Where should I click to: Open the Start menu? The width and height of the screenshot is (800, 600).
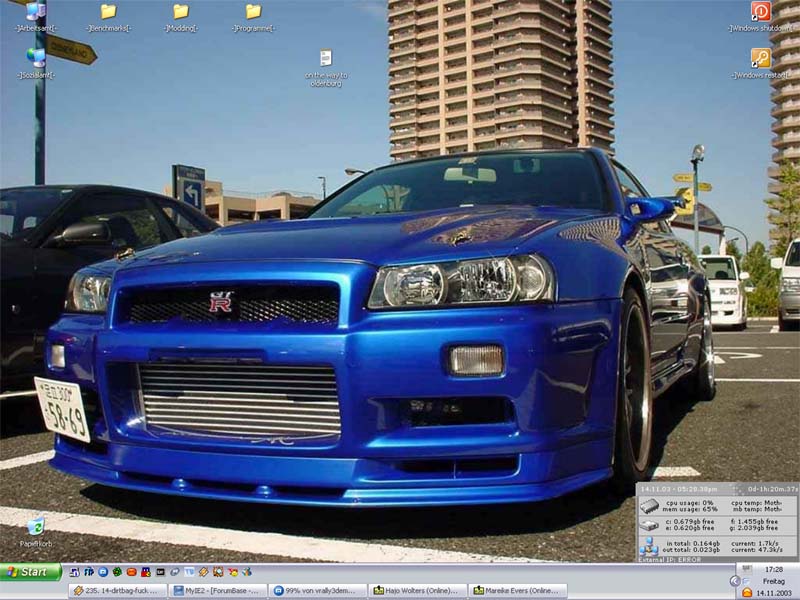(31, 572)
